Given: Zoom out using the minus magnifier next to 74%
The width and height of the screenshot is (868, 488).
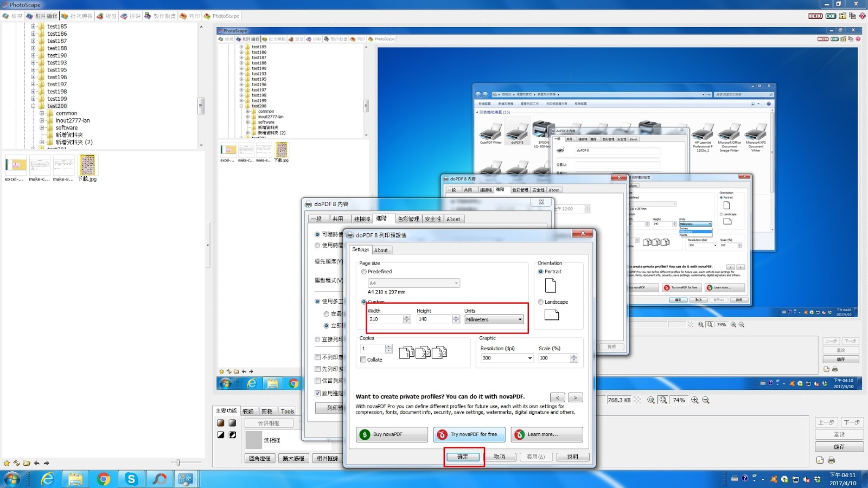Looking at the screenshot, I should pyautogui.click(x=706, y=400).
